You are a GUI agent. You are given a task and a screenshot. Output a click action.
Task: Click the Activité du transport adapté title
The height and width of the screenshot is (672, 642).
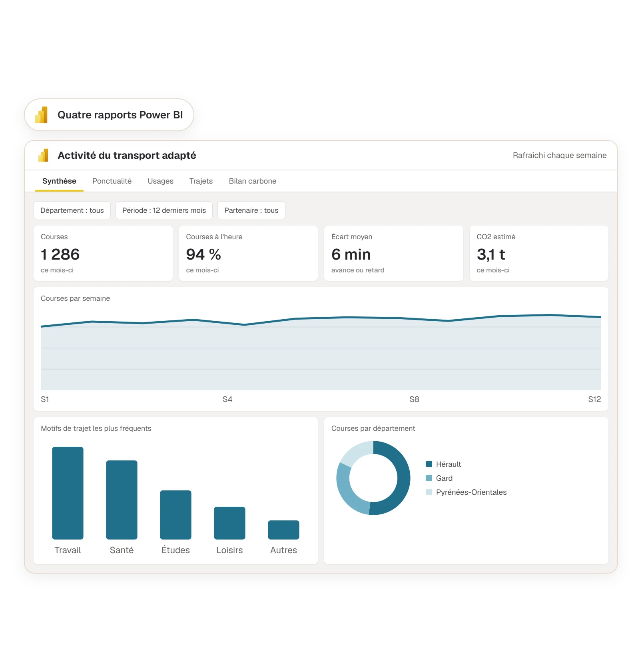(x=127, y=155)
